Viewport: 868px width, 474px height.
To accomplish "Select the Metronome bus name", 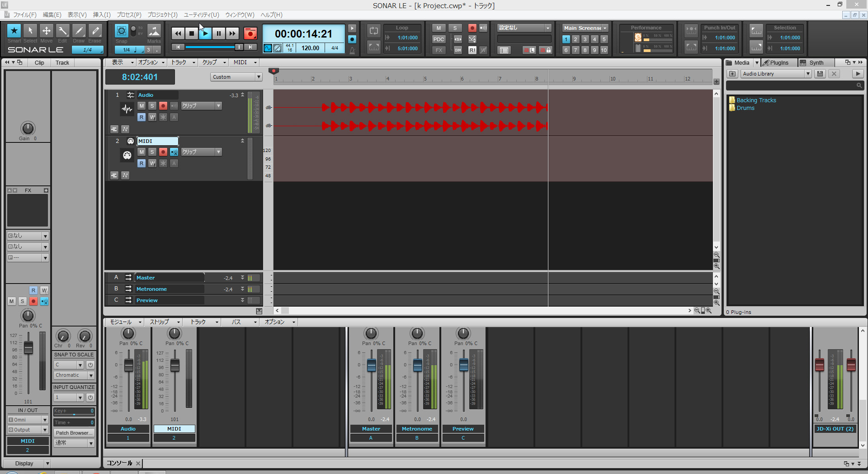I will tap(151, 289).
